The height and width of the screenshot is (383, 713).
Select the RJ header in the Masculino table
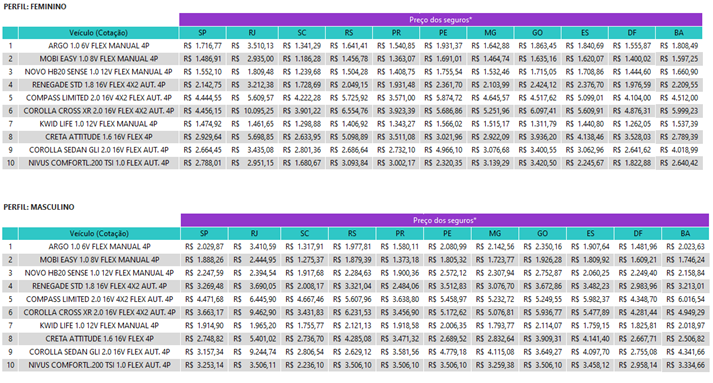point(254,233)
